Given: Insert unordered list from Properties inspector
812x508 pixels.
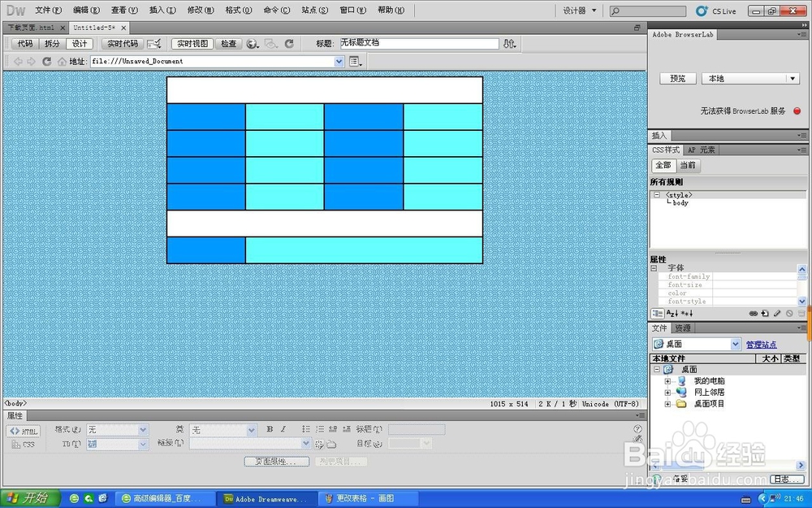Looking at the screenshot, I should pyautogui.click(x=306, y=429).
